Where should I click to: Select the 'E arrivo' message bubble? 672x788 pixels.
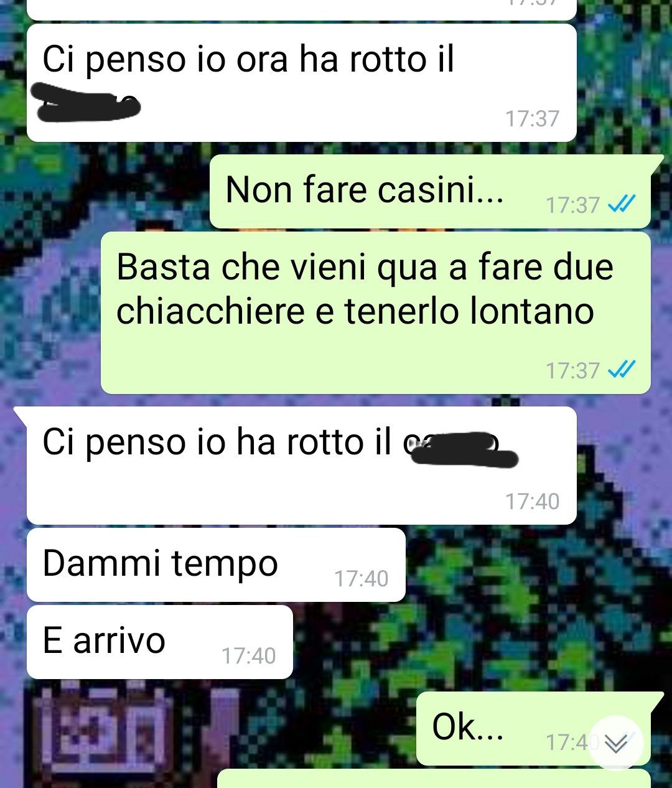click(159, 642)
